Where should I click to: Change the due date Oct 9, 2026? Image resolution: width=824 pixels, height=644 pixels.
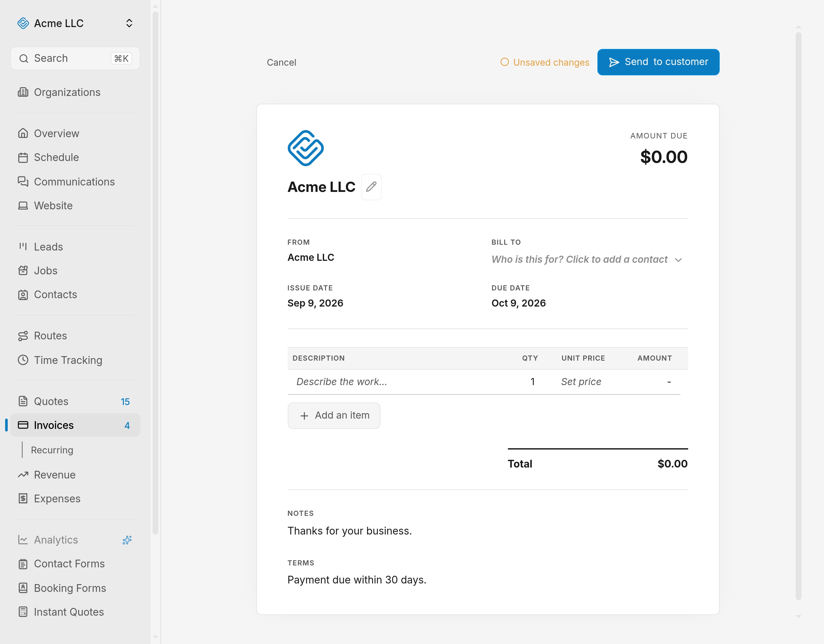click(x=519, y=303)
